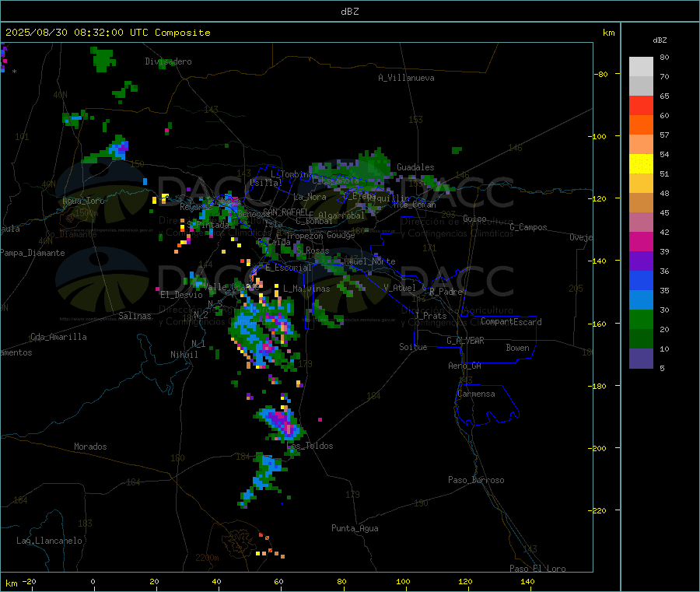700x592 pixels.
Task: Click the CompantEscard location label
Action: 511,322
